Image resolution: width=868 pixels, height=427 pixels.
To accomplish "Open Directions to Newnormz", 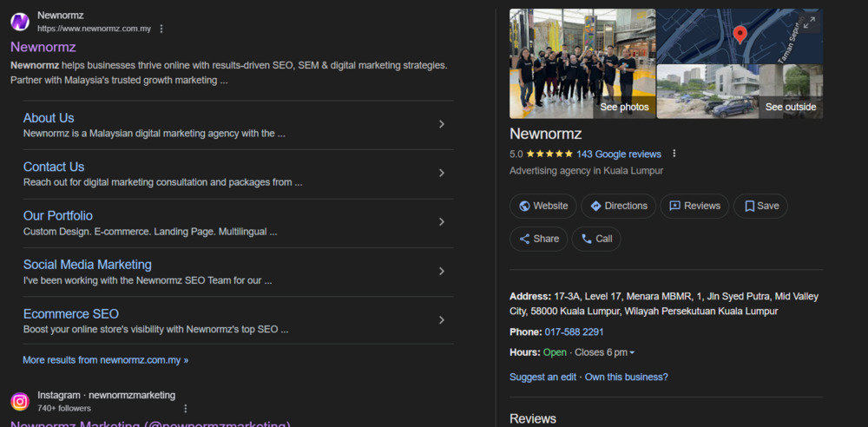I will coord(617,206).
